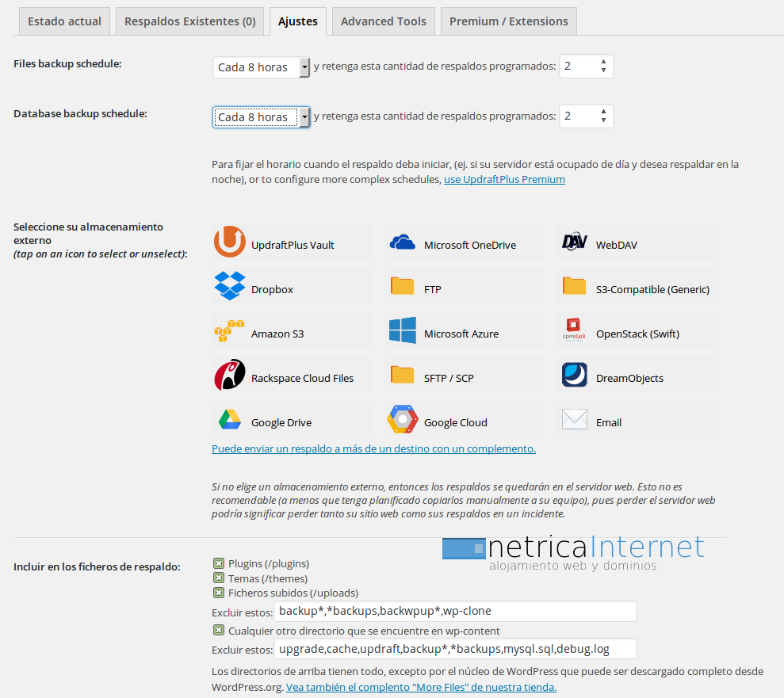Click the 'Microsoft Azure' storage label

[461, 334]
